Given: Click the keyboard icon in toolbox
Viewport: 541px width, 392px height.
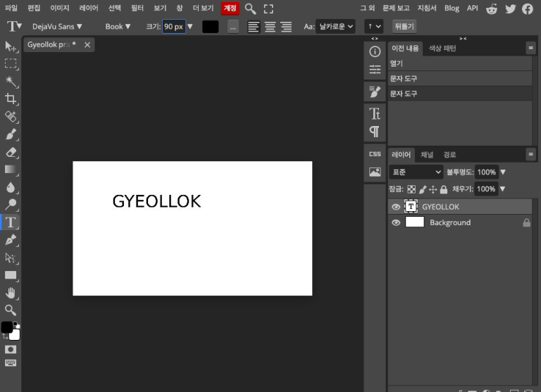Looking at the screenshot, I should pos(11,362).
